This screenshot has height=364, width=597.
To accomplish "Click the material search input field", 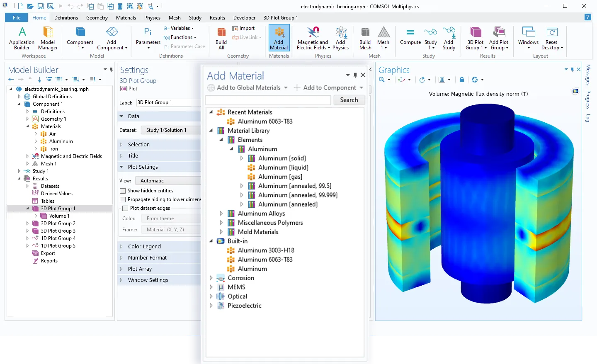I will [x=268, y=100].
